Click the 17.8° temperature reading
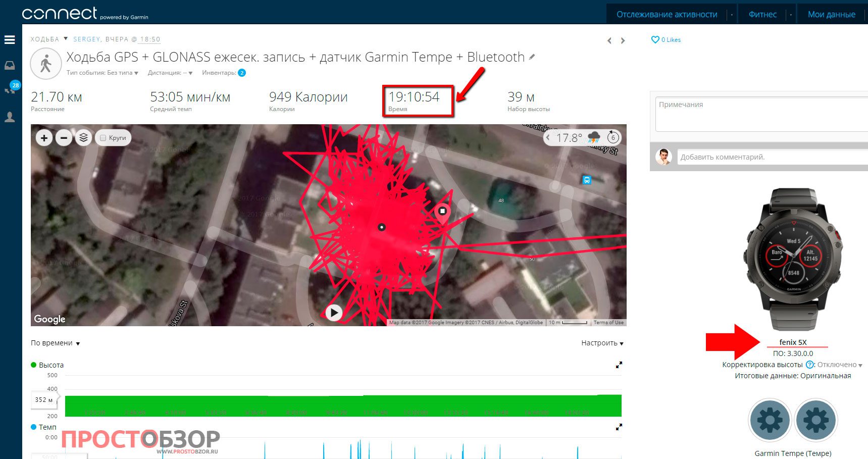 click(569, 137)
